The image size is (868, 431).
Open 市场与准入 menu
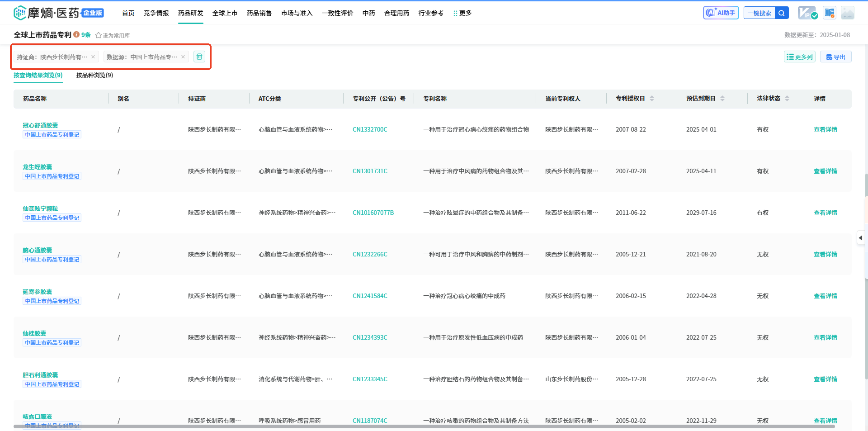pyautogui.click(x=297, y=13)
